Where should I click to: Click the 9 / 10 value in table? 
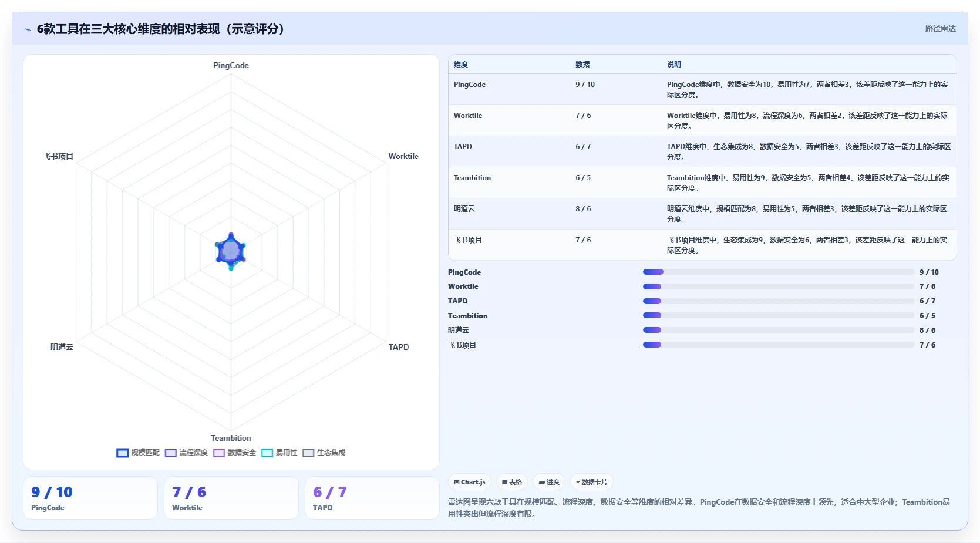pyautogui.click(x=585, y=85)
